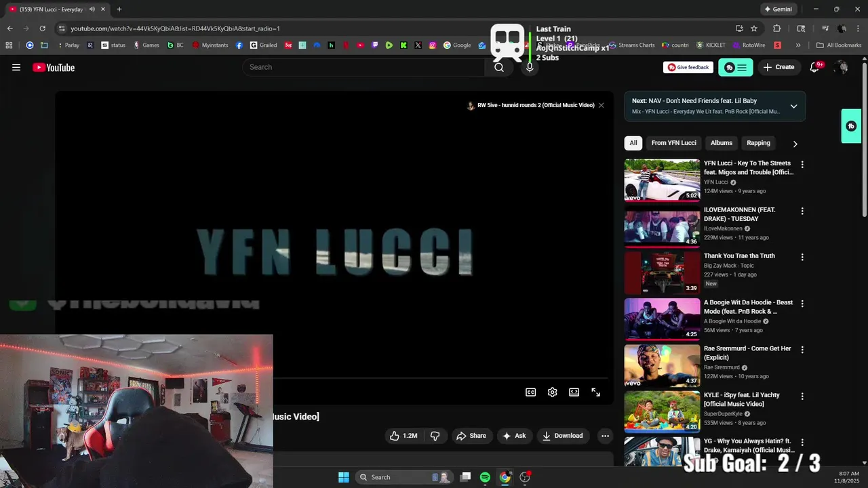
Task: Click the YouTube search magnifier button
Action: pyautogui.click(x=499, y=67)
